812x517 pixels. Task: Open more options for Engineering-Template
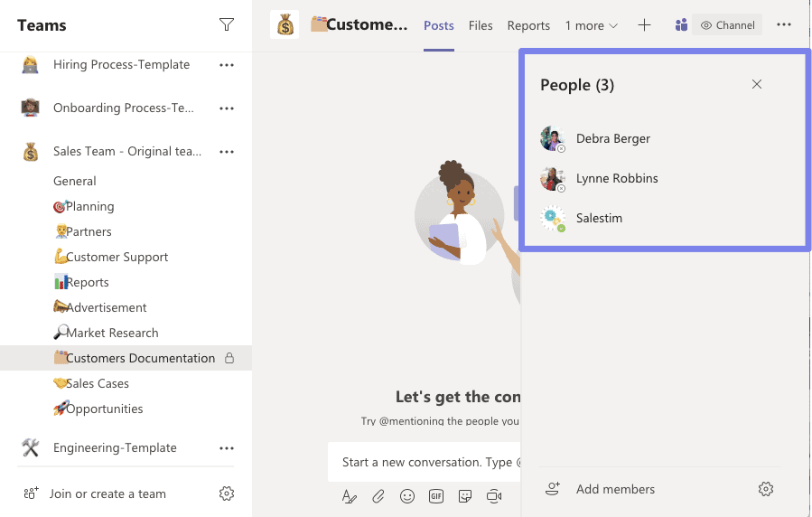[227, 448]
